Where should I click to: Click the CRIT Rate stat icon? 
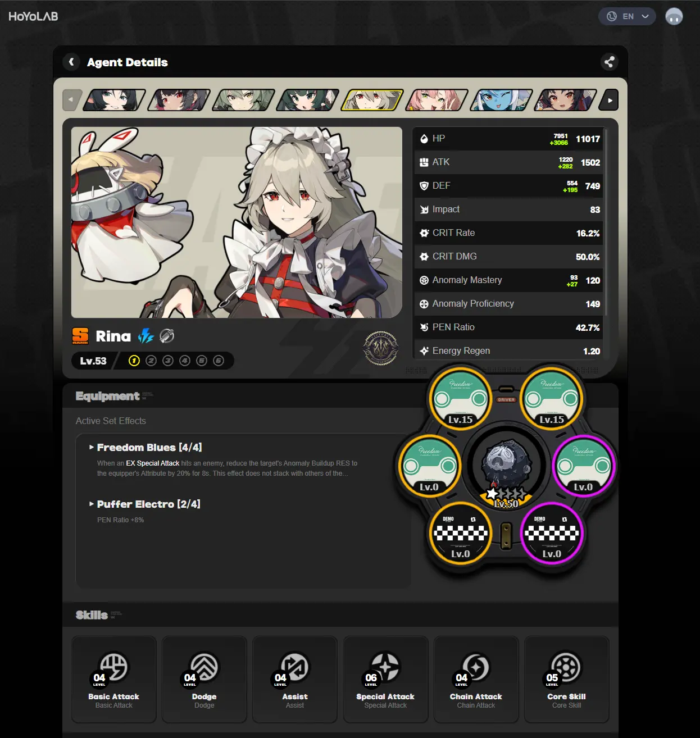coord(424,233)
